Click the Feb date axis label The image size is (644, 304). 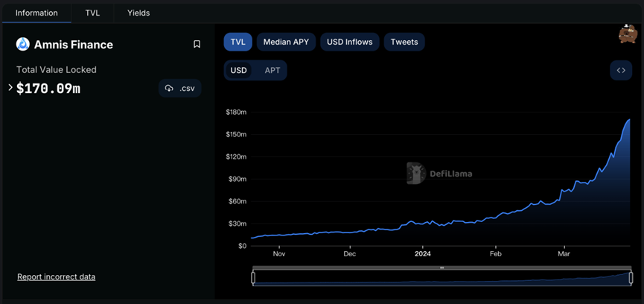pyautogui.click(x=496, y=254)
